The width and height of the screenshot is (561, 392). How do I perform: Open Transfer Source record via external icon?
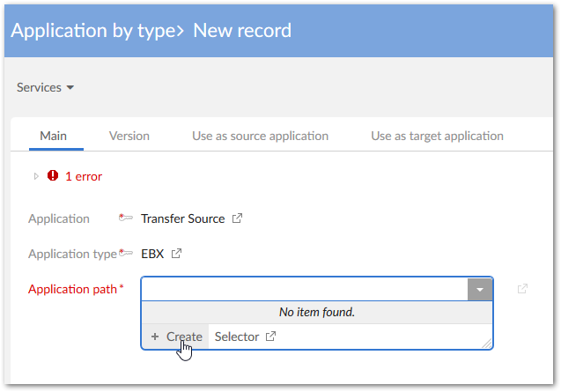click(x=237, y=218)
